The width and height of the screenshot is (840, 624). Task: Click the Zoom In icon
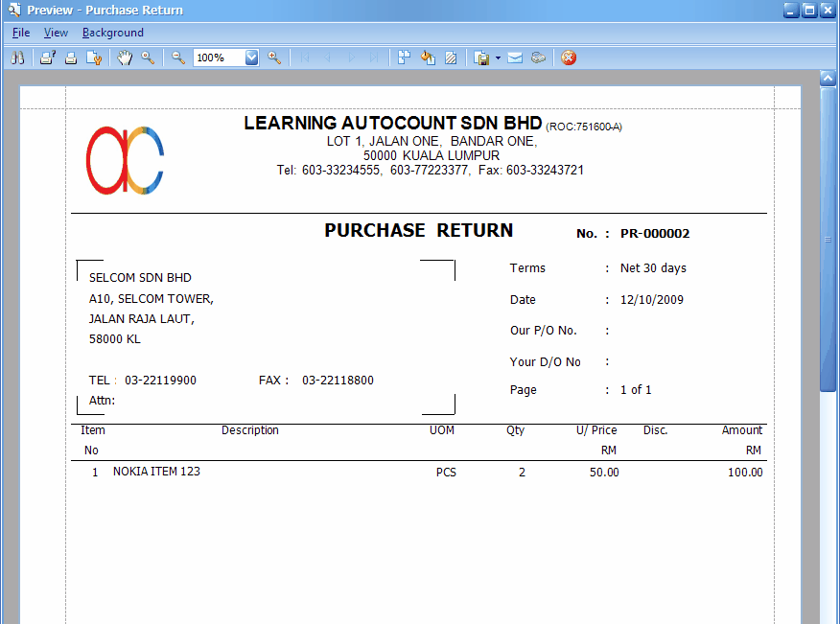274,58
